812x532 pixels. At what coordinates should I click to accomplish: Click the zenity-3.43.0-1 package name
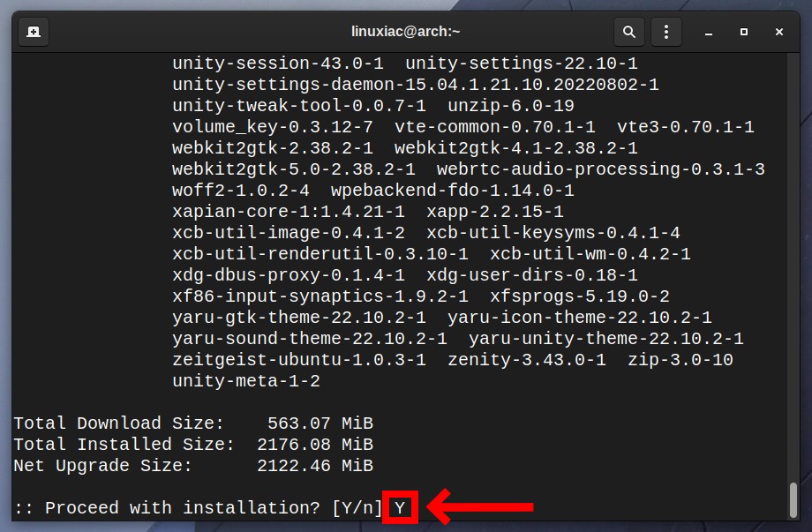point(527,360)
